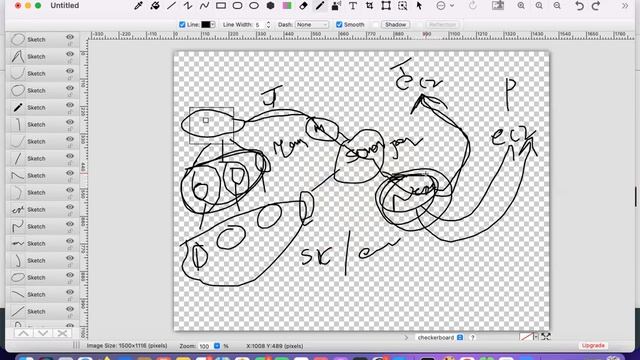
Task: Uncheck the Line checkbox
Action: (x=182, y=25)
